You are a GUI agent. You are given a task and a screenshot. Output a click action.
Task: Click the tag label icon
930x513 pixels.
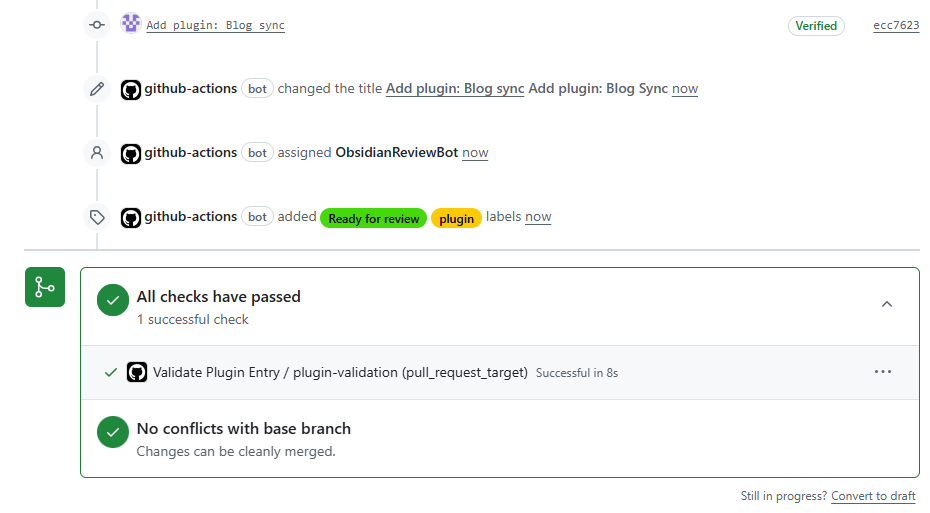tap(97, 217)
